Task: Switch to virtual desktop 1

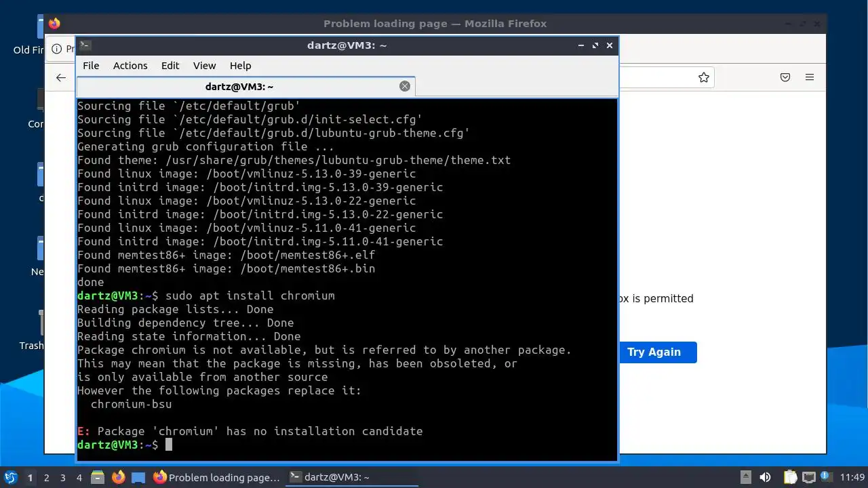Action: click(30, 477)
